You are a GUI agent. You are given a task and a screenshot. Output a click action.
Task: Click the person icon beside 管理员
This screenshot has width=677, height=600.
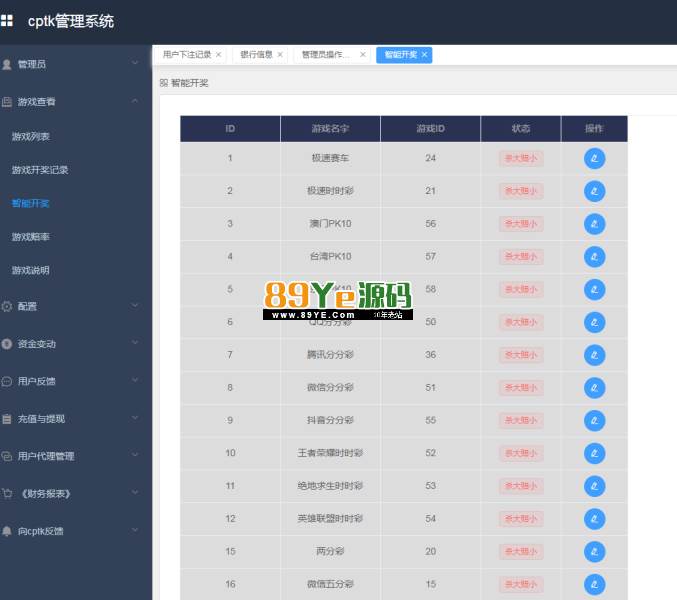[6, 65]
